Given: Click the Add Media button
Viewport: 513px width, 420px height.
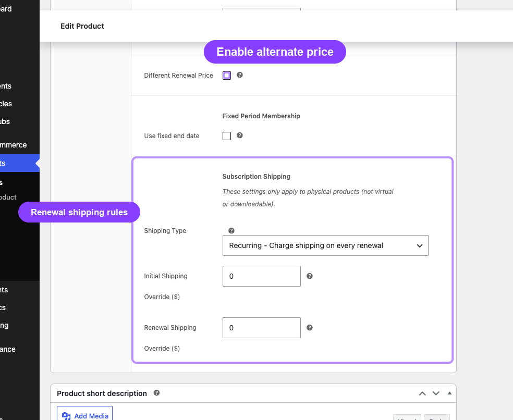Looking at the screenshot, I should click(x=85, y=414).
